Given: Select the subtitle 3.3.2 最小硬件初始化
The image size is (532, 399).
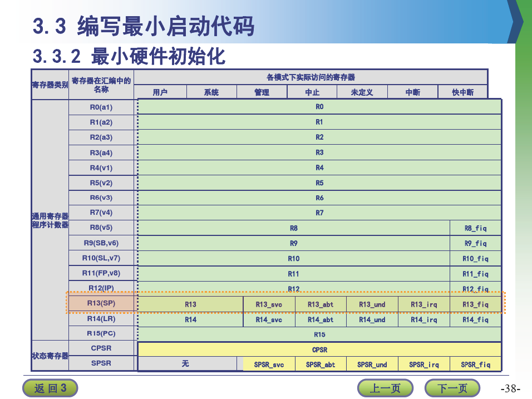Looking at the screenshot, I should tap(129, 56).
